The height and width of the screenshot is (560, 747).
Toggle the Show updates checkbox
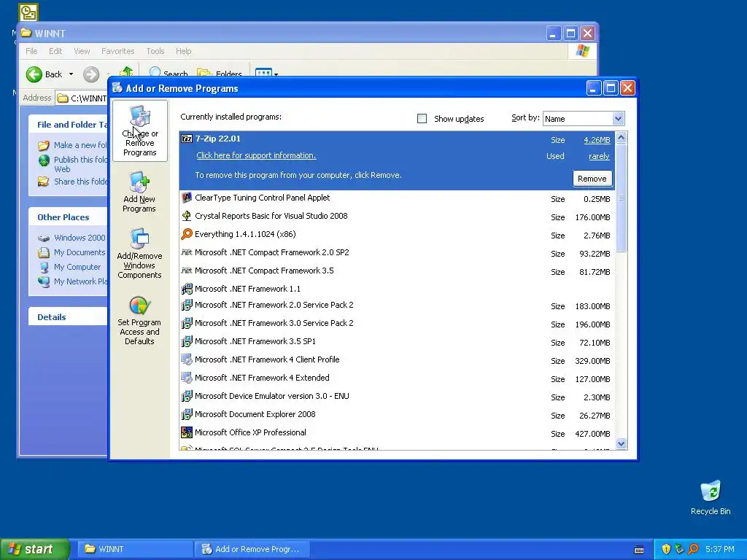[422, 119]
